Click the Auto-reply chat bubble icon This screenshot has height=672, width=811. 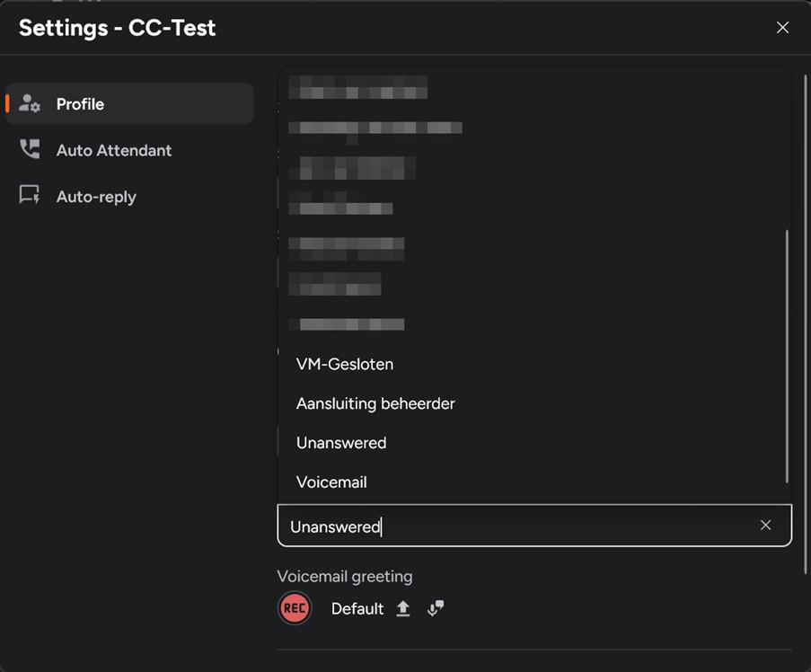coord(30,196)
